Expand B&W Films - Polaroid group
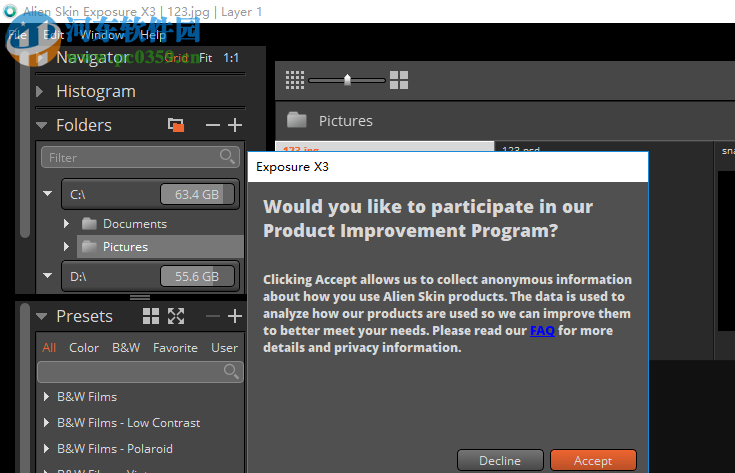Screen dimensions: 735x473 (46, 449)
